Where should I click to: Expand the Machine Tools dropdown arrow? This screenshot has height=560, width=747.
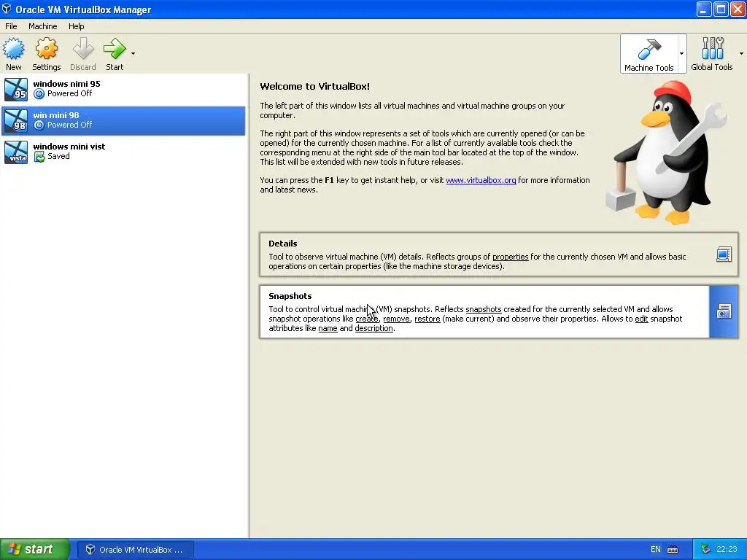point(682,53)
